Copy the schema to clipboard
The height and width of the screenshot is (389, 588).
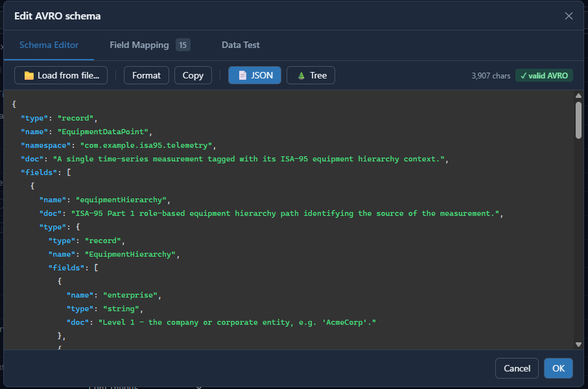point(193,75)
